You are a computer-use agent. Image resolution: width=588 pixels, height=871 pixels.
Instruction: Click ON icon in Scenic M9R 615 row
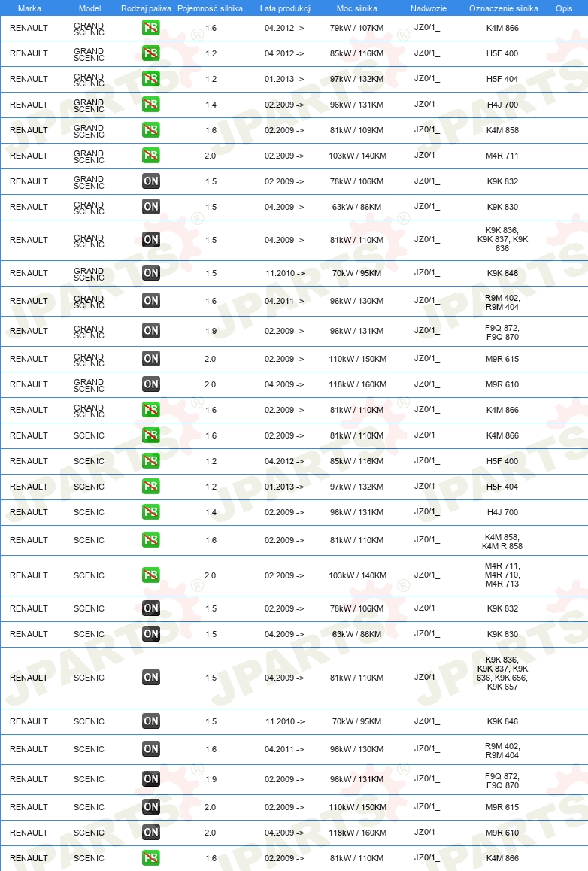(x=150, y=806)
